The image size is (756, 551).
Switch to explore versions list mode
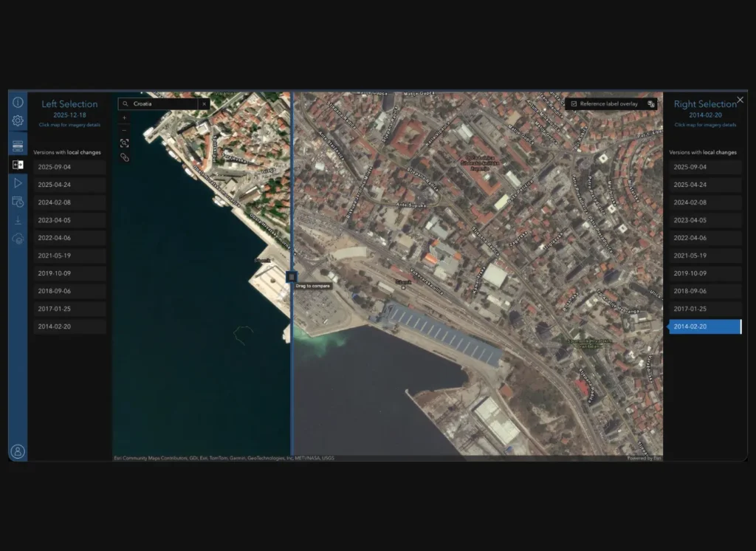tap(18, 146)
